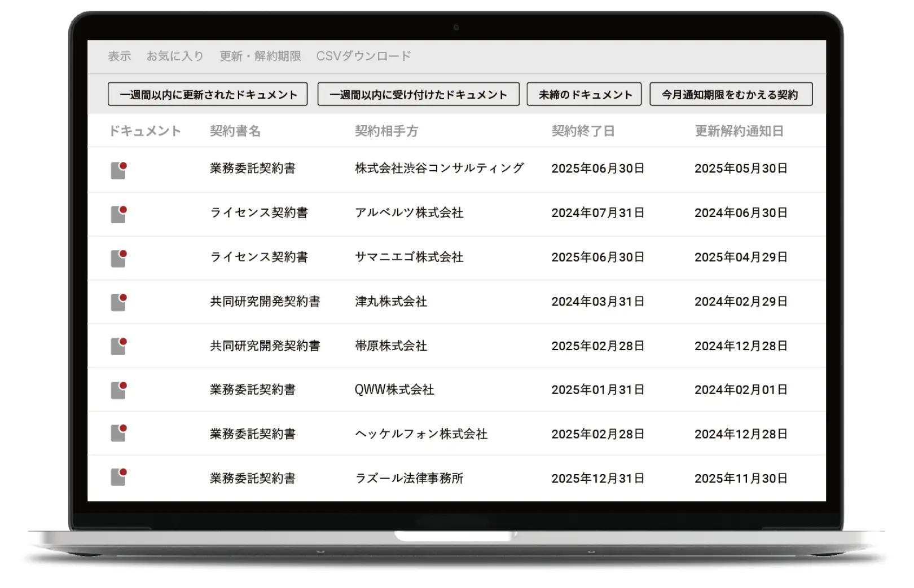914x588 pixels.
Task: Click counterparty アルベルツ株式会社
Action: (409, 213)
